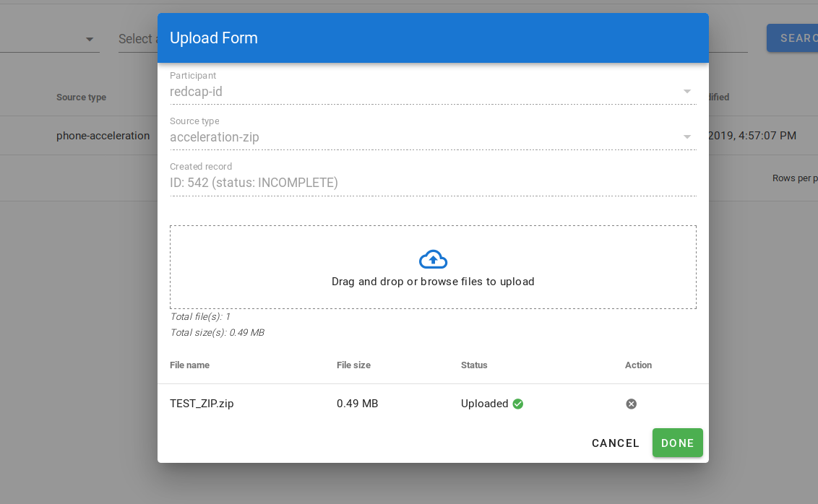Click the green Uploaded checkmark icon
Viewport: 818px width, 504px height.
click(x=517, y=404)
